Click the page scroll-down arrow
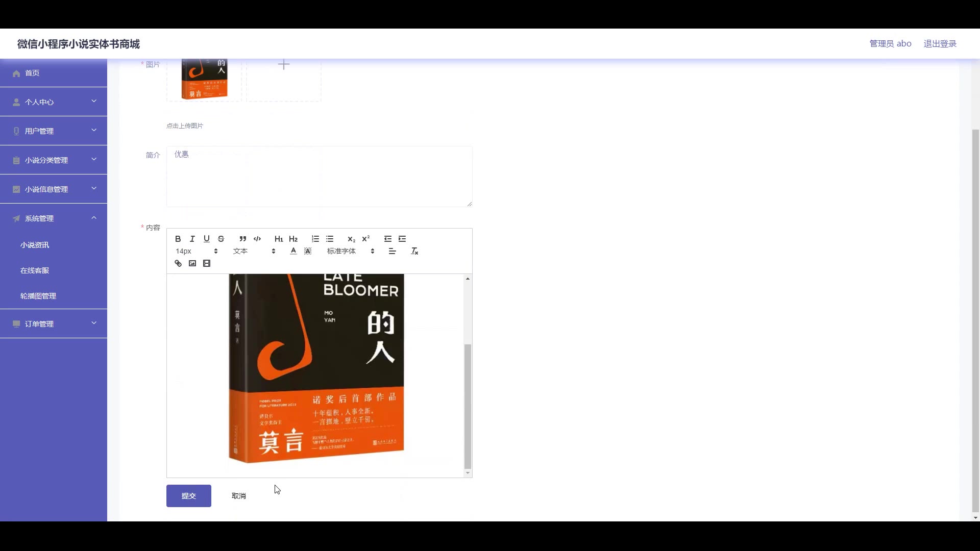The width and height of the screenshot is (980, 551). (975, 518)
